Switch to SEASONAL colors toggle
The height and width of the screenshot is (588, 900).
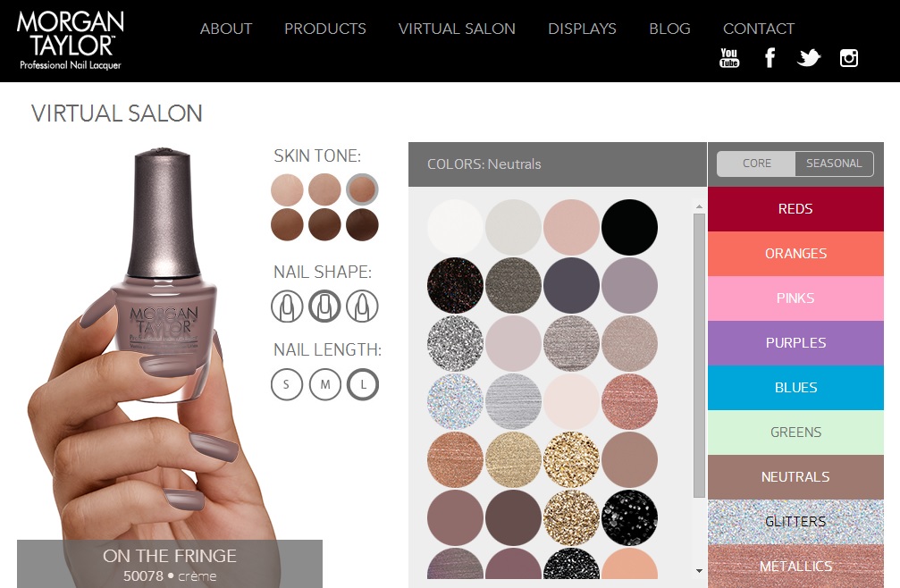[834, 164]
